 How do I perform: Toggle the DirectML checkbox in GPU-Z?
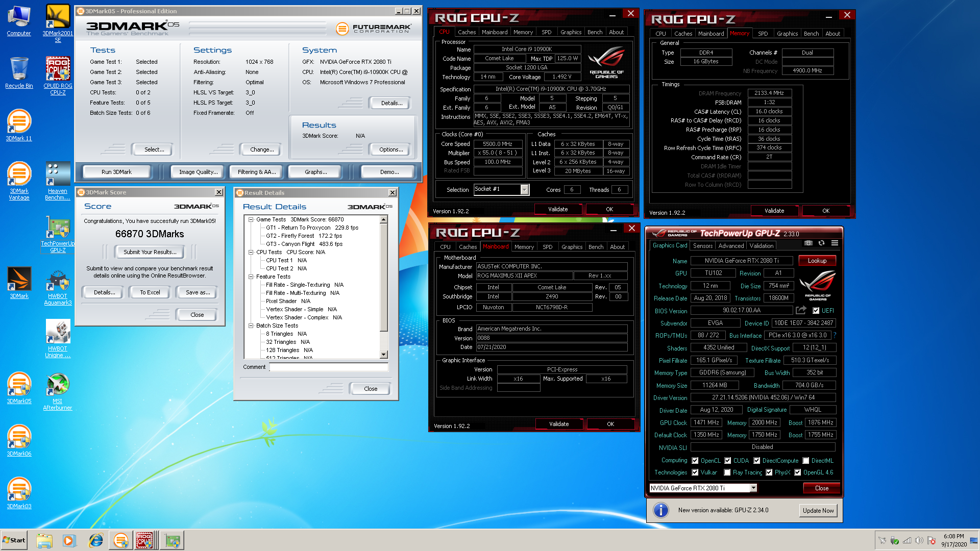click(x=805, y=461)
